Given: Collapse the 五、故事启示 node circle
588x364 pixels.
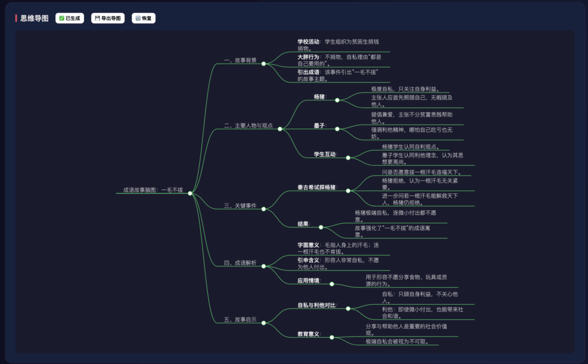Looking at the screenshot, I should click(x=264, y=323).
